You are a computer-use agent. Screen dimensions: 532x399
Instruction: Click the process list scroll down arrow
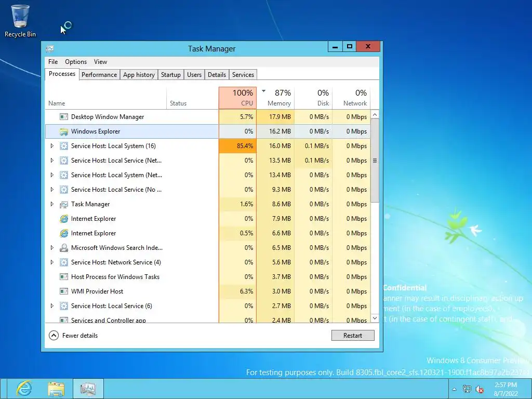point(375,318)
